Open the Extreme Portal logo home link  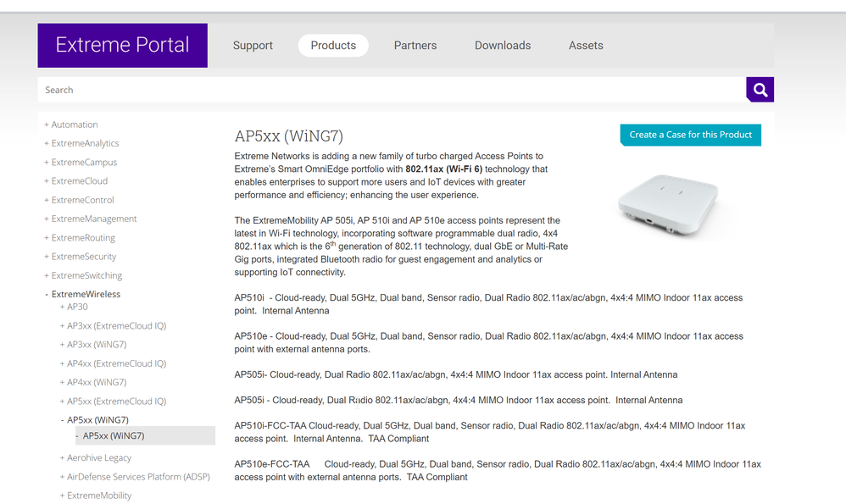(122, 45)
